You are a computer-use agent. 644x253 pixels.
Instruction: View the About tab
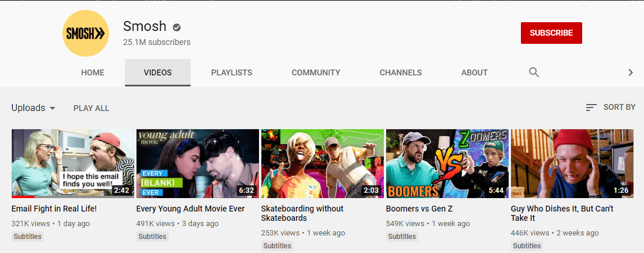coord(474,73)
